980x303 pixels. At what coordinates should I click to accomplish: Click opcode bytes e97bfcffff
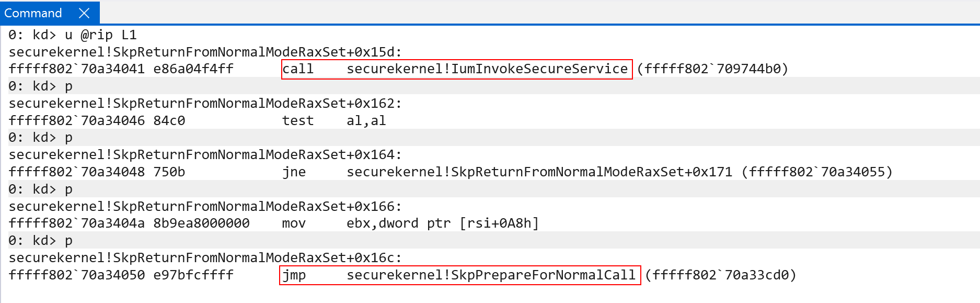193,275
